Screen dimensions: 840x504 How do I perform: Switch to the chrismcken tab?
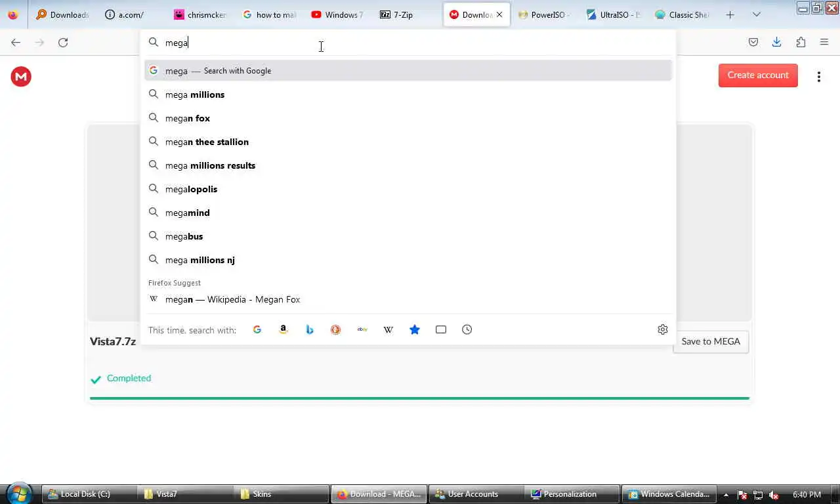(200, 14)
